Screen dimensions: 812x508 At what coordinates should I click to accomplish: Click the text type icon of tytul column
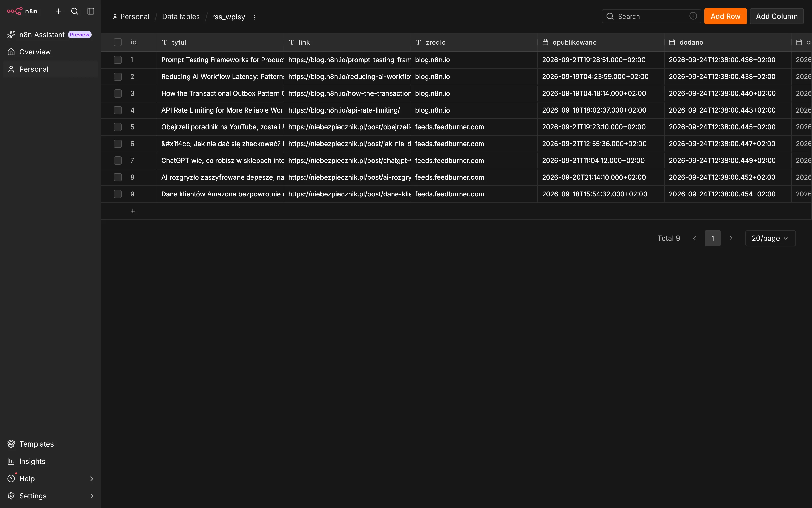(x=165, y=42)
